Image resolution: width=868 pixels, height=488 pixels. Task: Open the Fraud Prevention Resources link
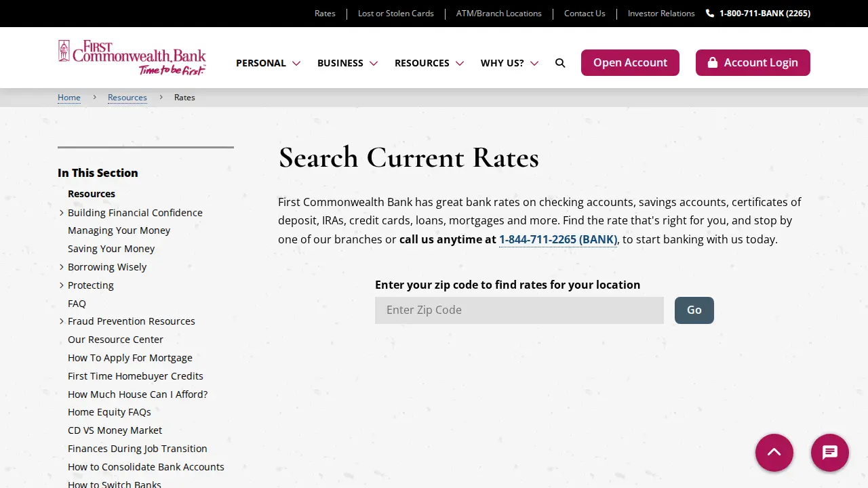pyautogui.click(x=132, y=321)
